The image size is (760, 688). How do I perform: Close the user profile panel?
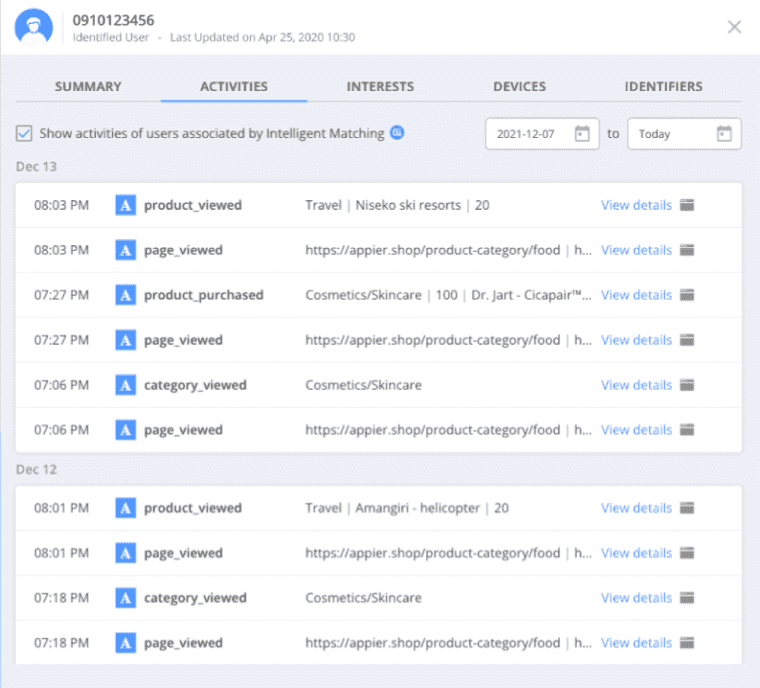[x=734, y=27]
